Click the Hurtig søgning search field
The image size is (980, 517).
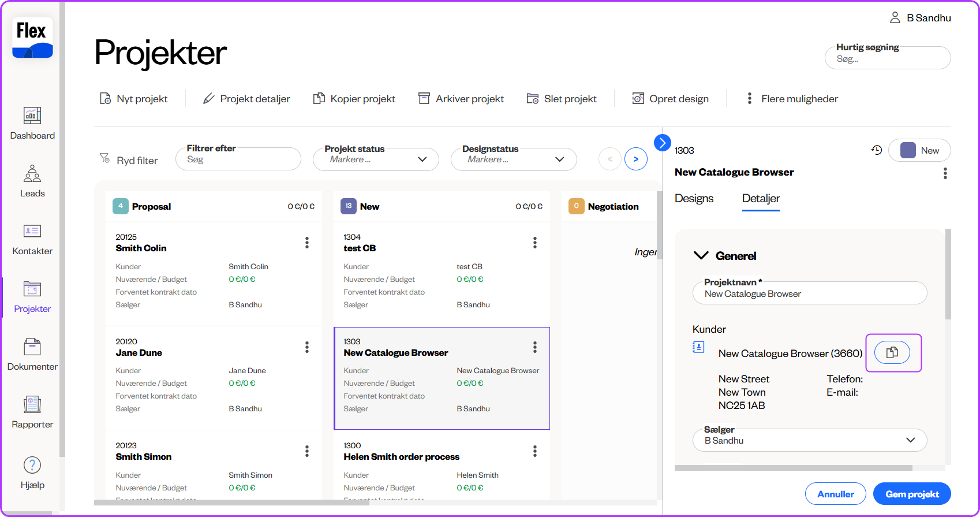[x=888, y=59]
